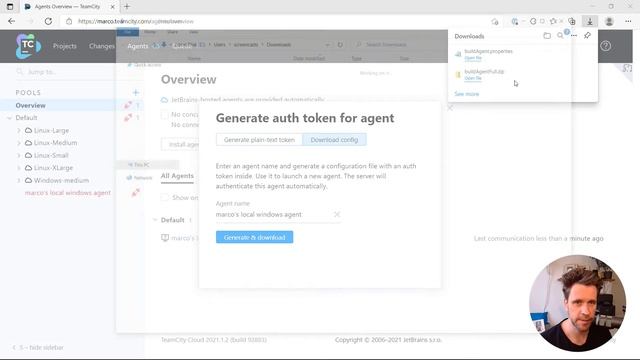The image size is (640, 360).
Task: Open downloads folder icon in Downloads panel
Action: tap(547, 36)
